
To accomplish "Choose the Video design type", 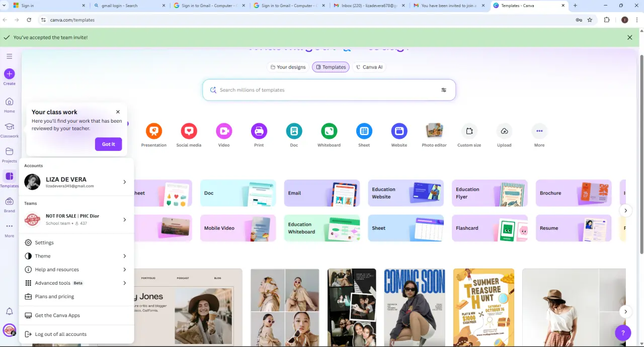I will [224, 135].
